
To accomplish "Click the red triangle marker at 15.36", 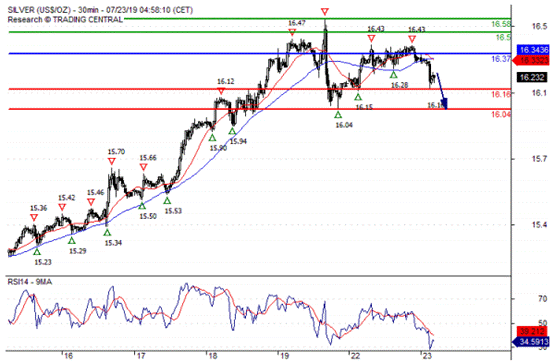I will (34, 217).
